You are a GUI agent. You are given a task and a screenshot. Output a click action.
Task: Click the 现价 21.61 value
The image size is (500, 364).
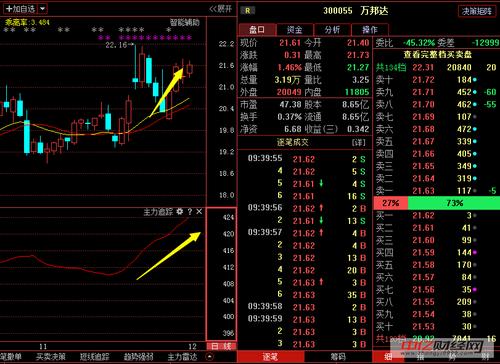(x=290, y=43)
